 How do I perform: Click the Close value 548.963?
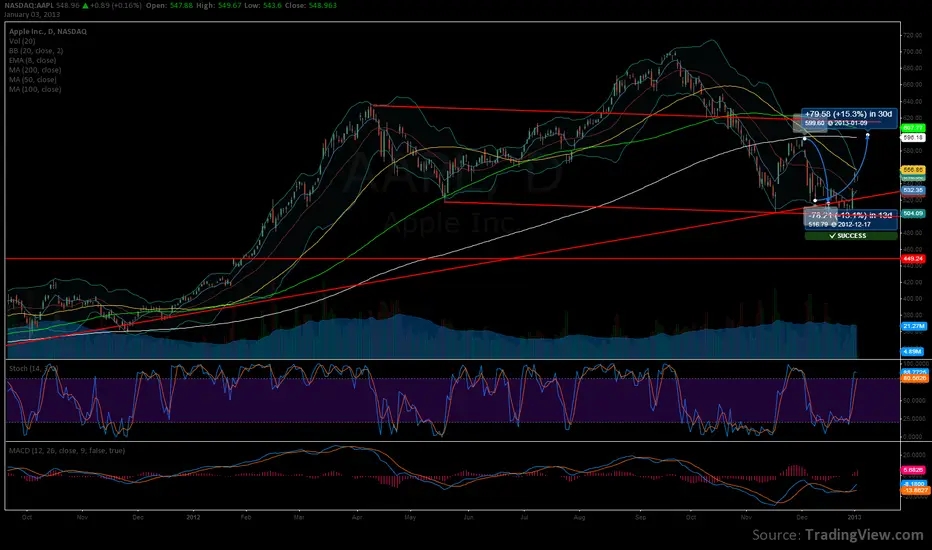pyautogui.click(x=322, y=5)
